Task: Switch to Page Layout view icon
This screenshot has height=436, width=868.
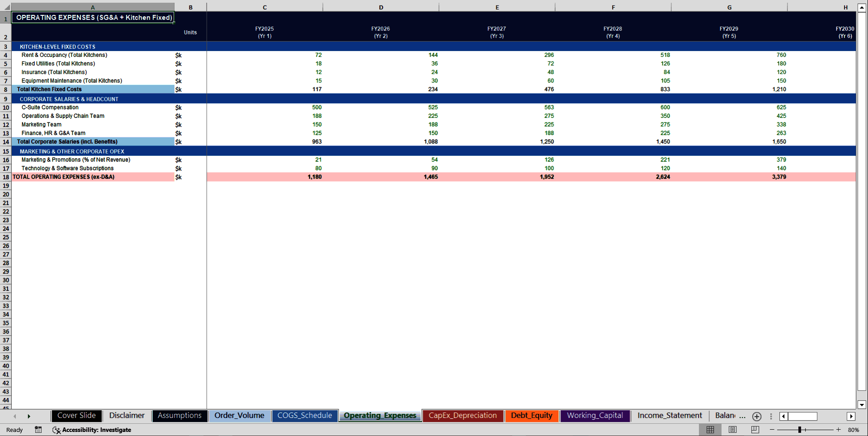Action: click(732, 430)
